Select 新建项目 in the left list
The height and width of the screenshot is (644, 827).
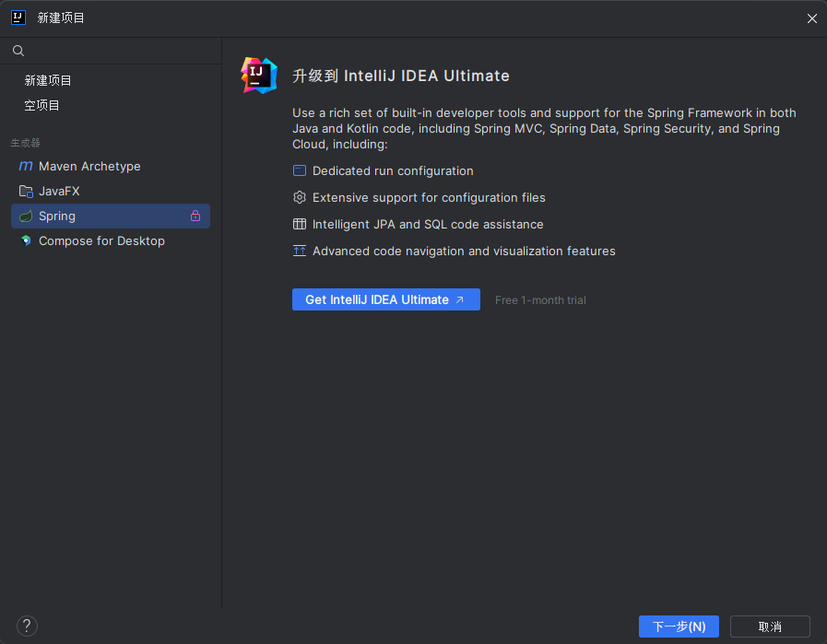pyautogui.click(x=48, y=81)
